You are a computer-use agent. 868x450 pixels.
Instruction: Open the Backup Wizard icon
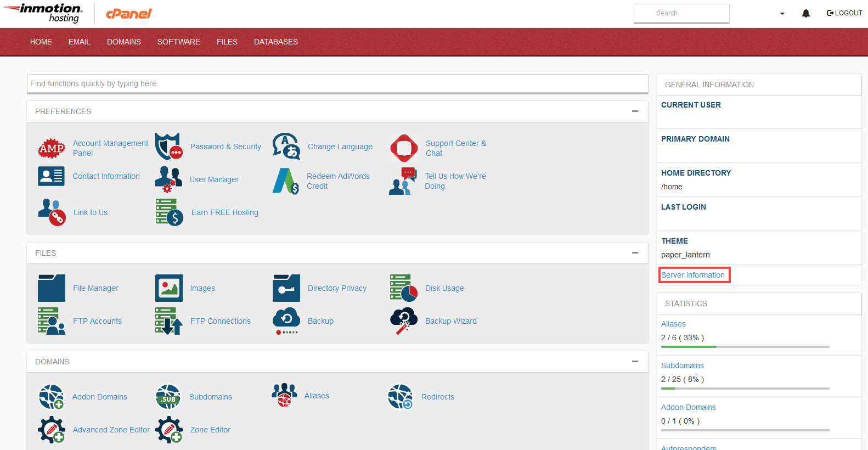coord(404,321)
